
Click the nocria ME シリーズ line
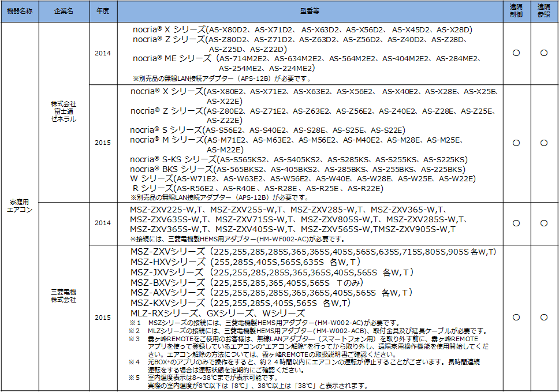click(308, 58)
